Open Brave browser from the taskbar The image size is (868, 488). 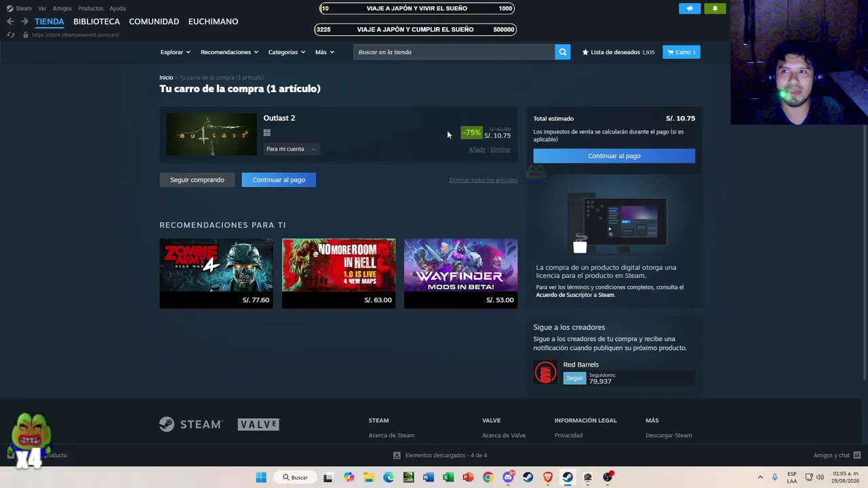click(x=547, y=477)
